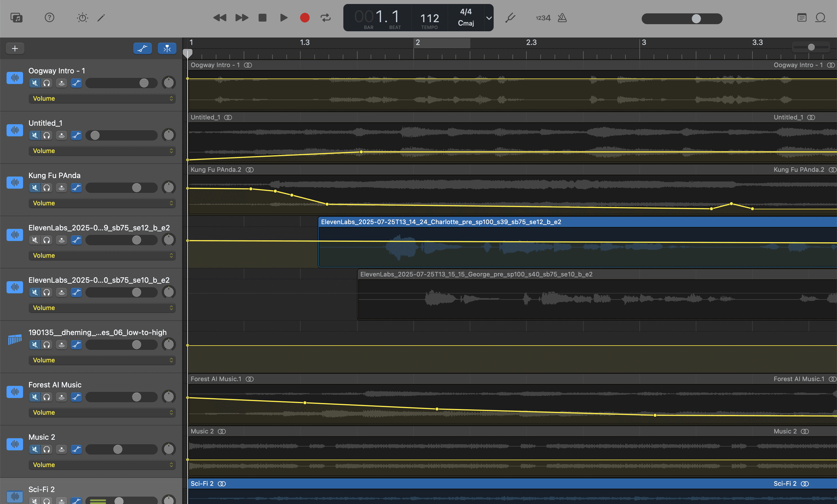Click bar 3 on timeline ruler
Image resolution: width=837 pixels, height=504 pixels.
coord(643,42)
